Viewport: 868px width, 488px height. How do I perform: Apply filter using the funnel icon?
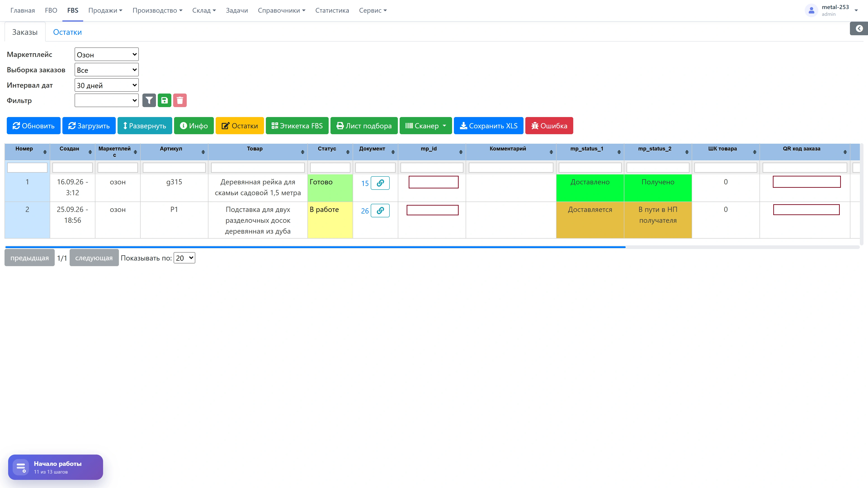(x=149, y=100)
